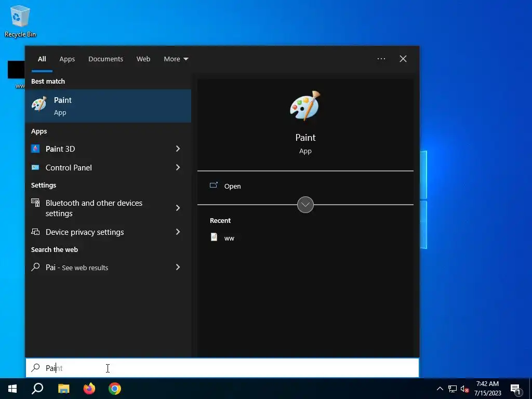Switch to the Documents tab
The width and height of the screenshot is (532, 399).
click(x=105, y=59)
